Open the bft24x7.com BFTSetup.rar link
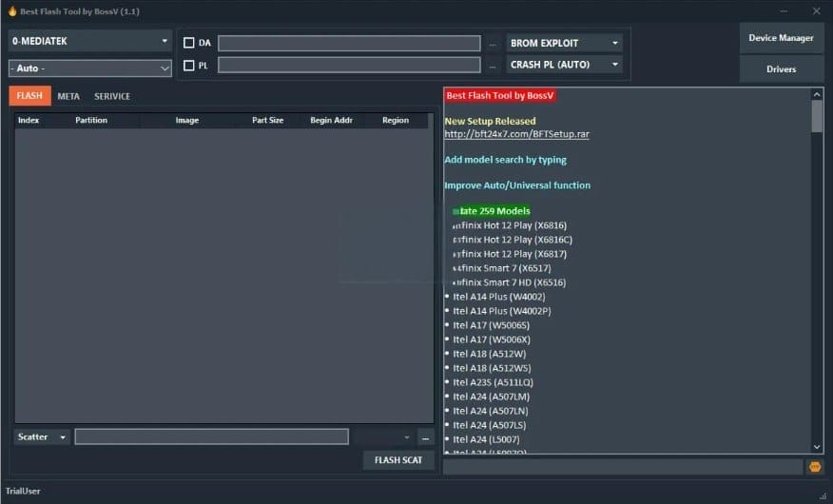The width and height of the screenshot is (833, 504). coord(516,134)
